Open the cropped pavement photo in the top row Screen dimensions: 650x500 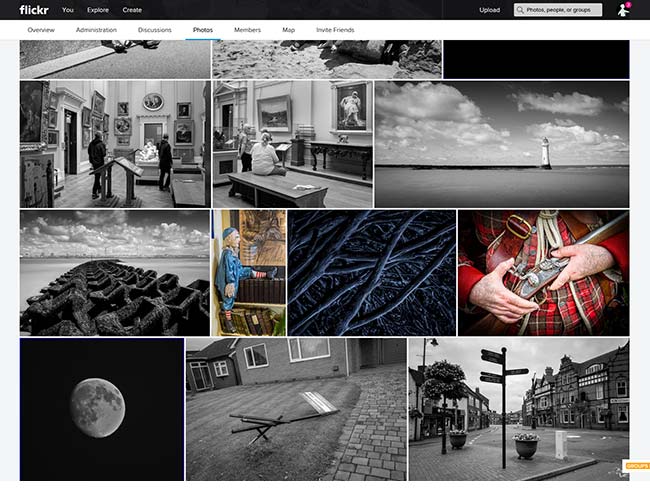point(115,59)
